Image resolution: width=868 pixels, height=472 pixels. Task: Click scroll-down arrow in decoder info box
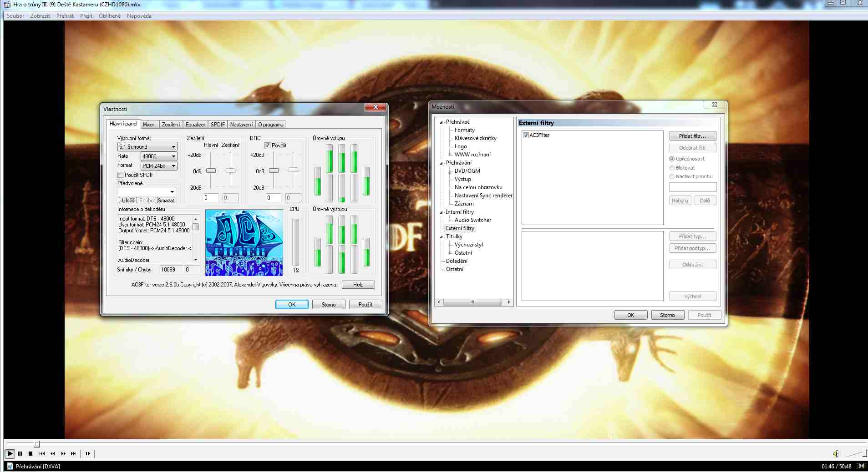pos(196,260)
